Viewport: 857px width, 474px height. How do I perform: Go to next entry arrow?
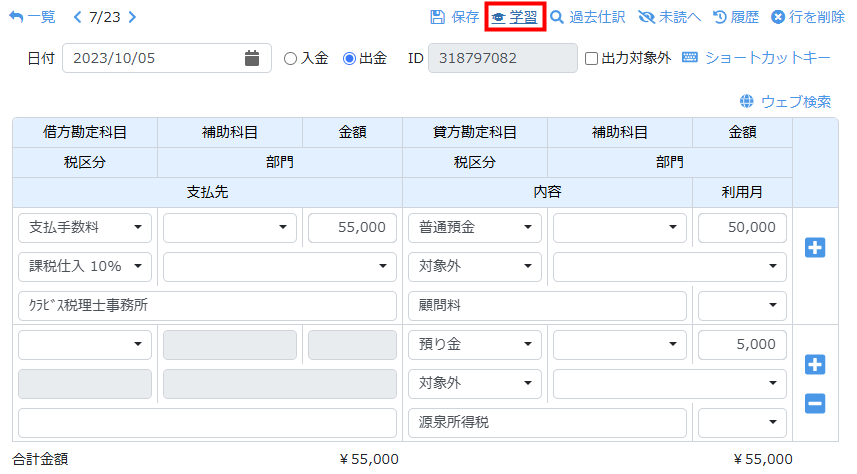(x=133, y=17)
